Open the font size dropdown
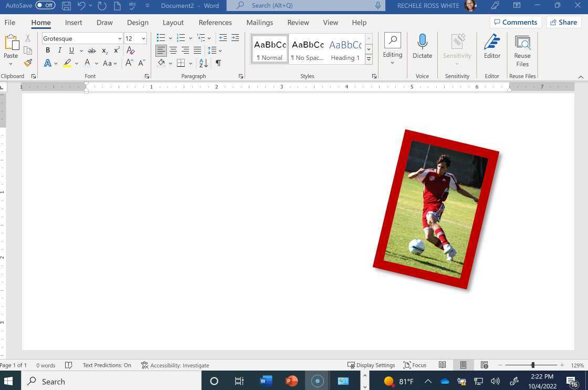588x390 pixels. (x=143, y=38)
